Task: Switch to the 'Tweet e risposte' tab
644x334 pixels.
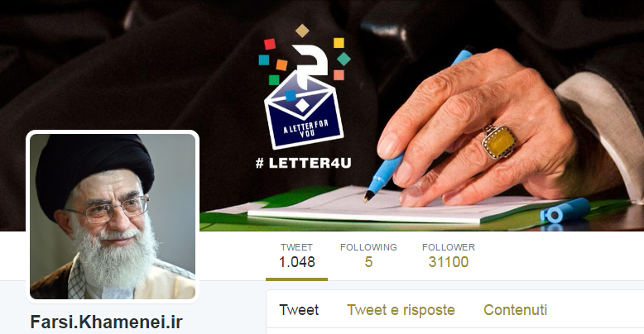Action: [x=401, y=310]
